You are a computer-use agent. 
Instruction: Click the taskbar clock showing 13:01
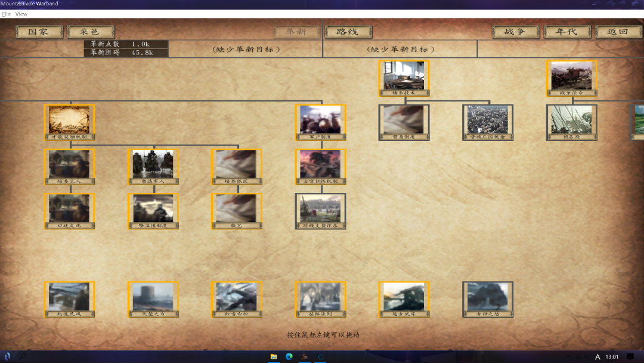tap(612, 356)
